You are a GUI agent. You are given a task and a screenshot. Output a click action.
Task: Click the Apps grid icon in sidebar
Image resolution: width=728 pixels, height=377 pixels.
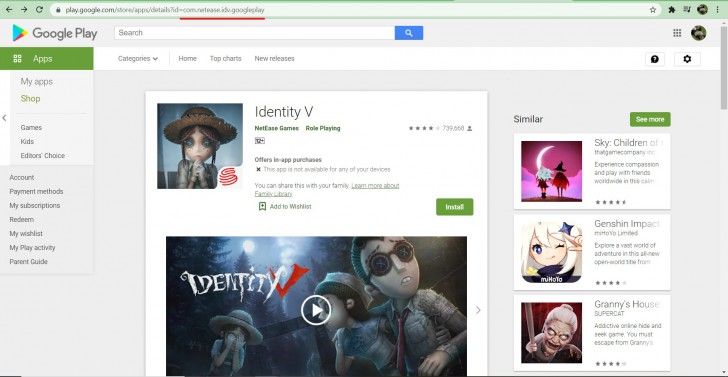click(x=18, y=58)
